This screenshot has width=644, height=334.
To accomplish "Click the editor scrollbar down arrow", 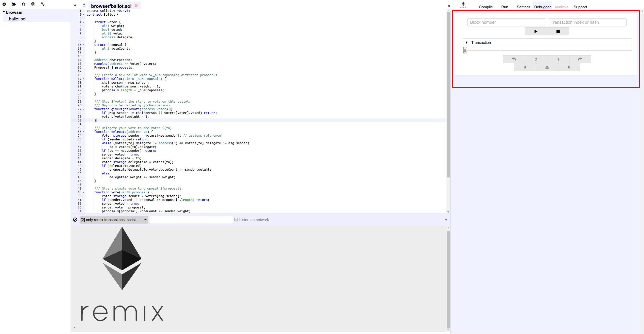I will pos(448,212).
